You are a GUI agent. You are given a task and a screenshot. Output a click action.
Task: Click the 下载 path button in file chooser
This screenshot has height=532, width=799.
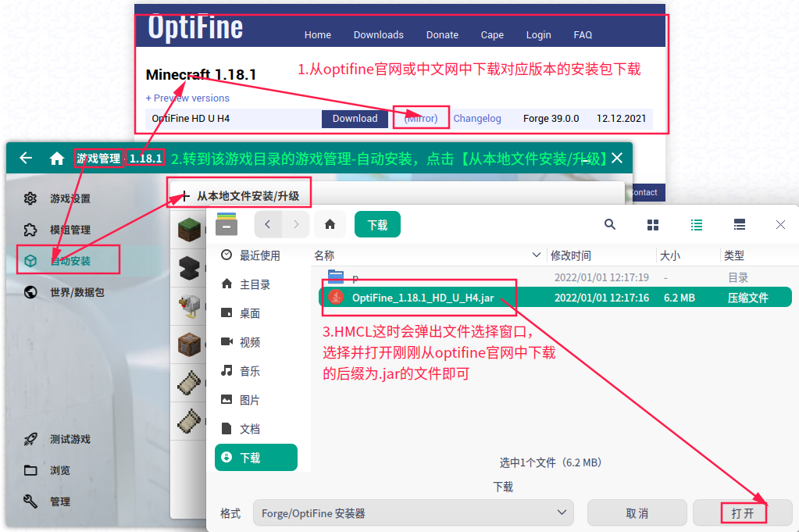pyautogui.click(x=377, y=224)
